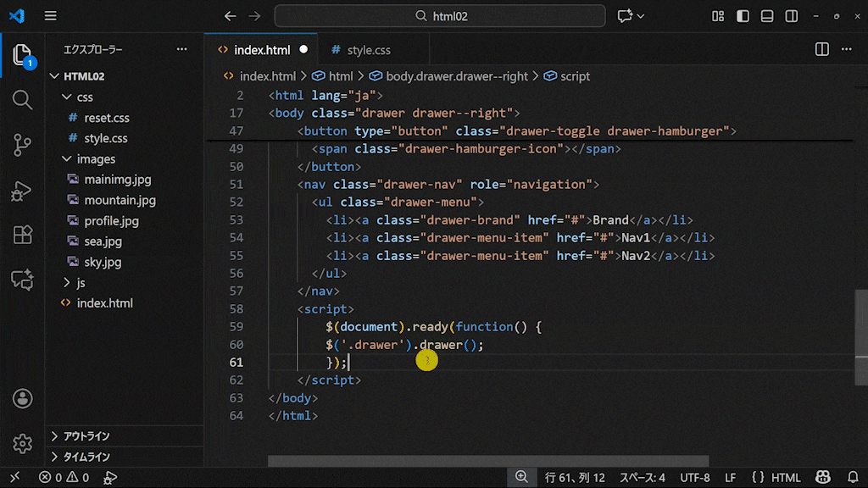Open the Extensions view
The image size is (868, 488).
click(22, 235)
